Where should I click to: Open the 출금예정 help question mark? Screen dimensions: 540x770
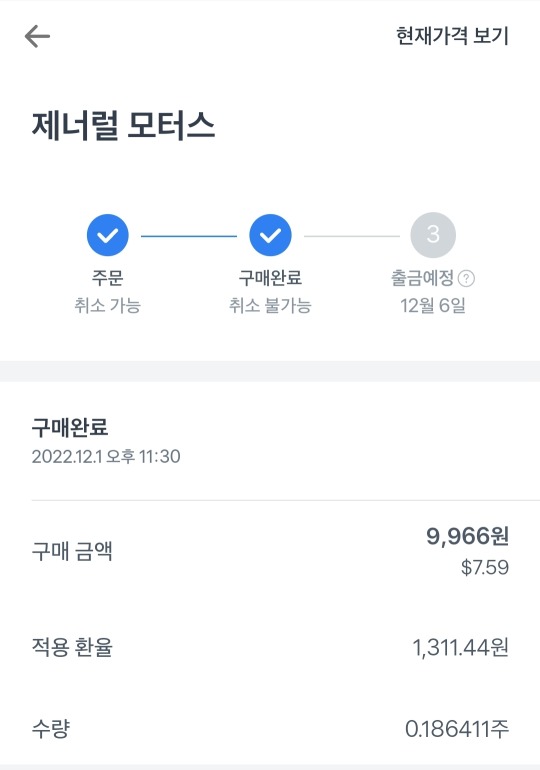466,279
